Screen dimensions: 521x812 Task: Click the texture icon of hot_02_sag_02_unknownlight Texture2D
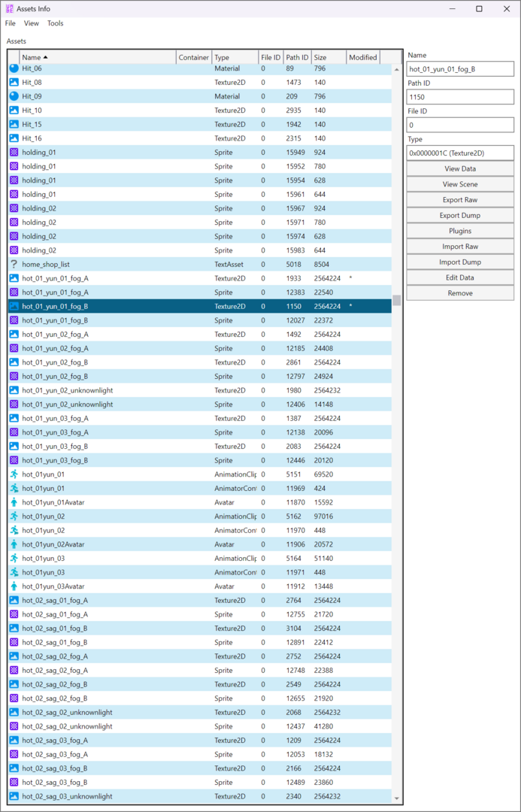(x=14, y=712)
